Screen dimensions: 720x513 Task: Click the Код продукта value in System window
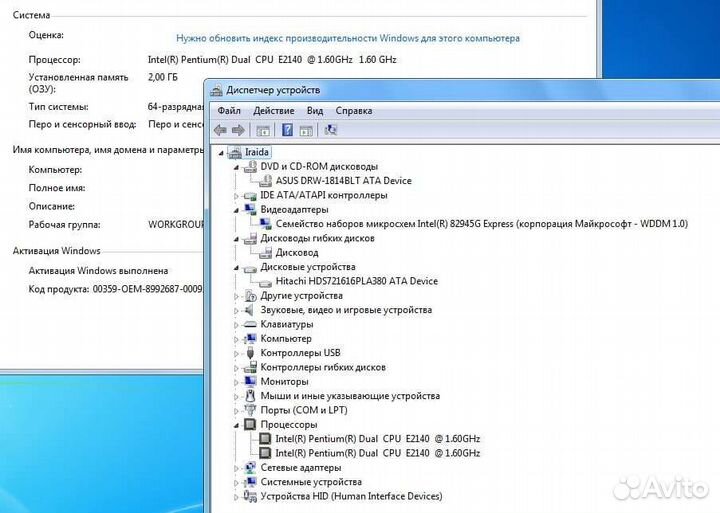click(147, 289)
